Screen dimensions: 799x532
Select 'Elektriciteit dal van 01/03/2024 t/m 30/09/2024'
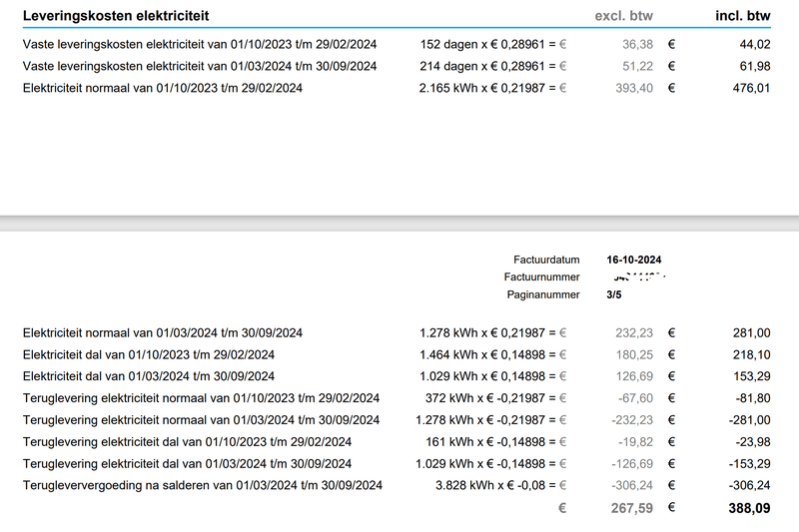click(x=149, y=376)
